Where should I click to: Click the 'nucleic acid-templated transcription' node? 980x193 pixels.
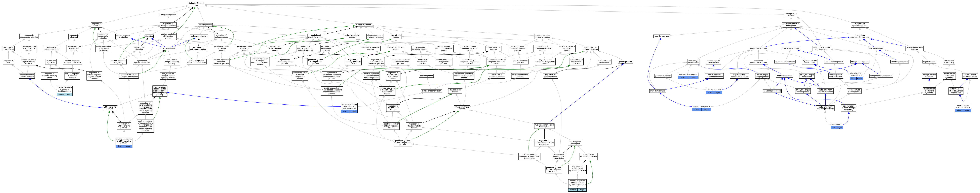[x=544, y=126]
